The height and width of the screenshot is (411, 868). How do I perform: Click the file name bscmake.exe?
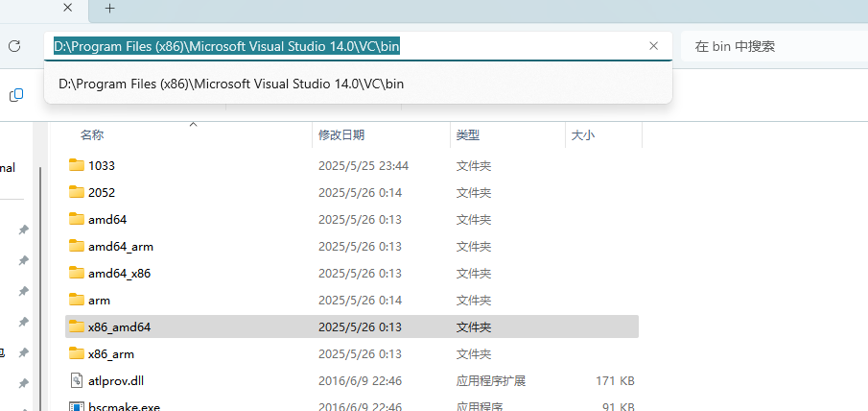coord(124,407)
